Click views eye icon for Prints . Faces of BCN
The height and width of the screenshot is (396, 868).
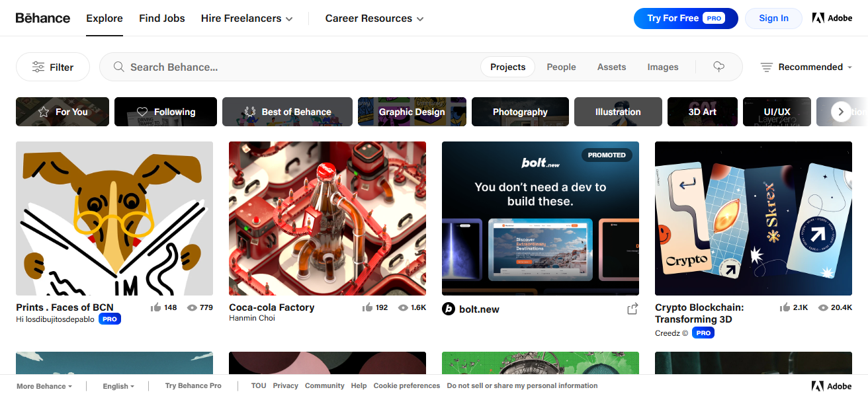pyautogui.click(x=192, y=307)
